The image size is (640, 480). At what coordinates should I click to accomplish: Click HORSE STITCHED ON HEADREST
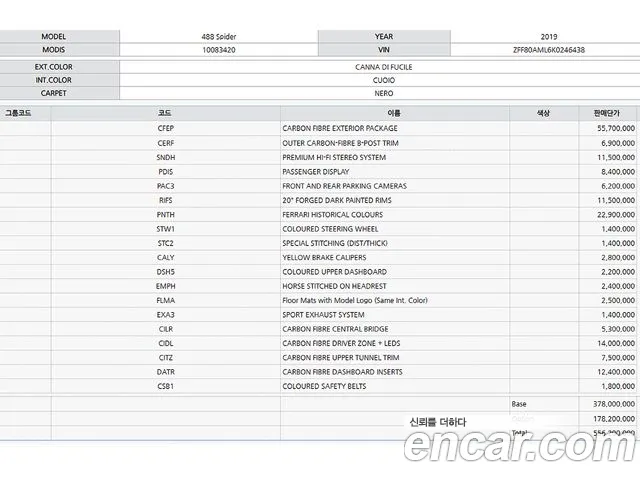click(334, 286)
